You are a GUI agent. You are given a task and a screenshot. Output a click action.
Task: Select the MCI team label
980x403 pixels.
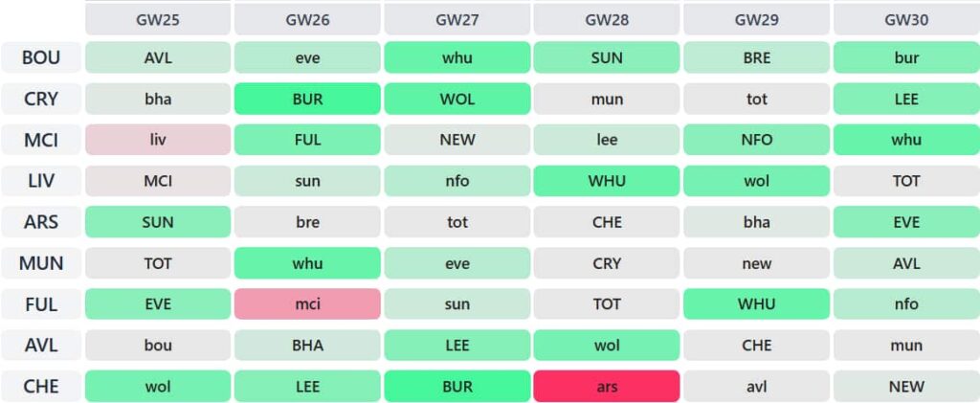(41, 140)
